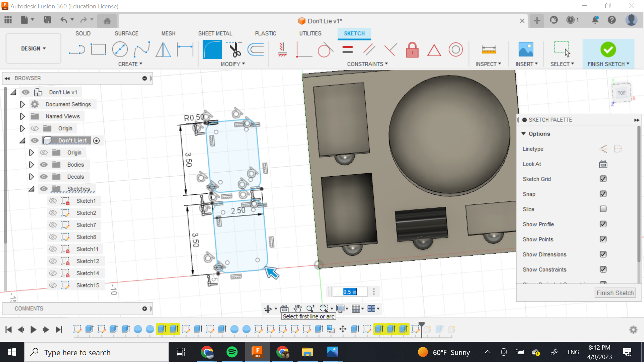Show Sketch1 with its eye icon
This screenshot has height=362, width=644.
coord(53,201)
